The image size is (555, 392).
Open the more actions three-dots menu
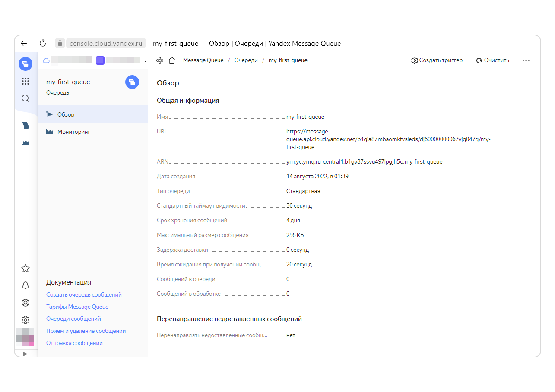[x=526, y=60]
